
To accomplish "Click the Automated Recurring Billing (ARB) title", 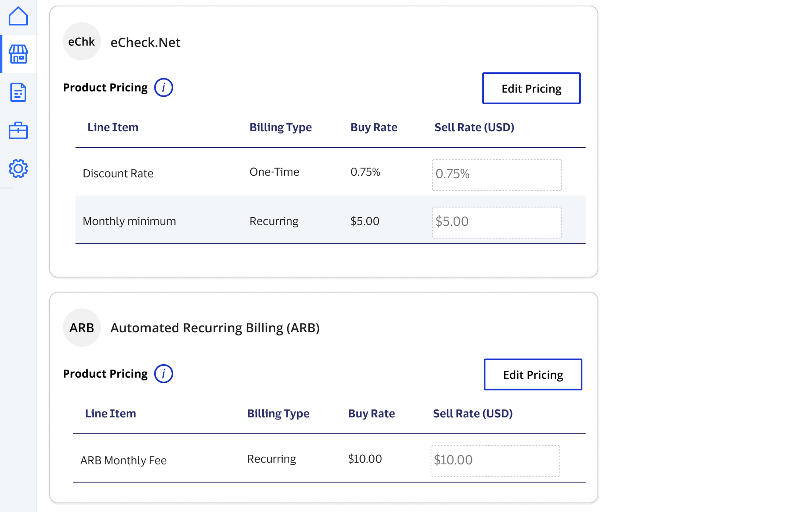I will (x=215, y=328).
